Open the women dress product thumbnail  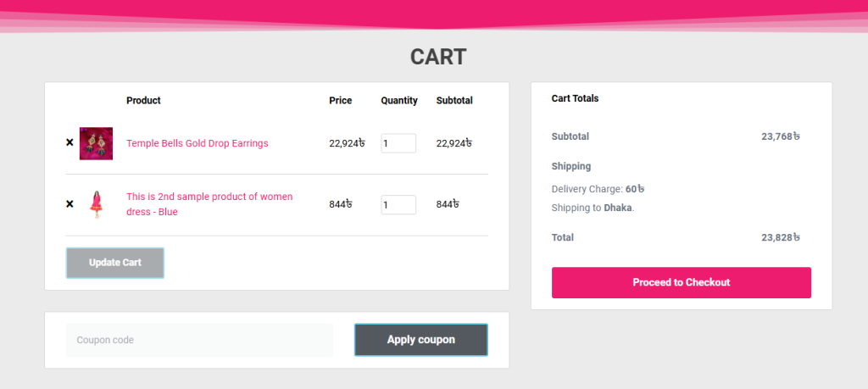(96, 204)
